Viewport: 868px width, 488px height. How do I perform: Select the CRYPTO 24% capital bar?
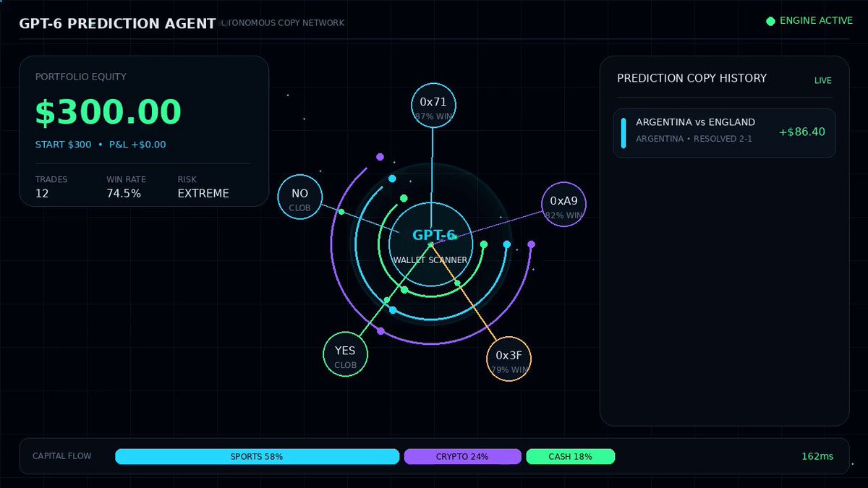click(462, 457)
